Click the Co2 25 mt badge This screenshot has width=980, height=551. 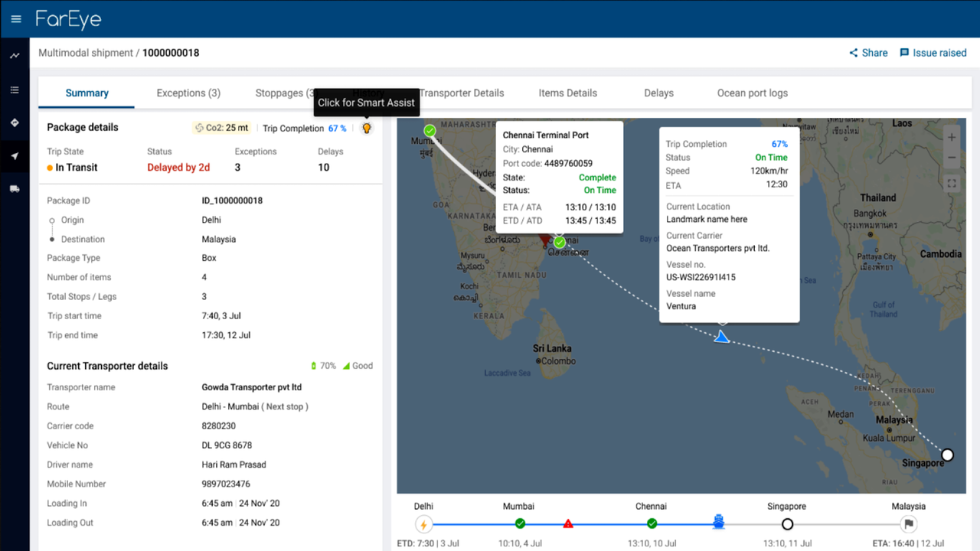222,128
